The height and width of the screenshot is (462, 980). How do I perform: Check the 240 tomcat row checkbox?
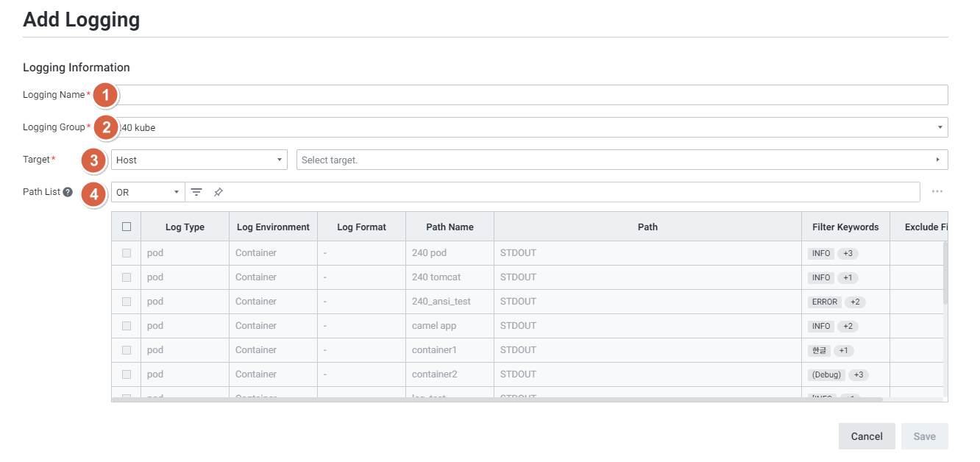click(x=127, y=277)
